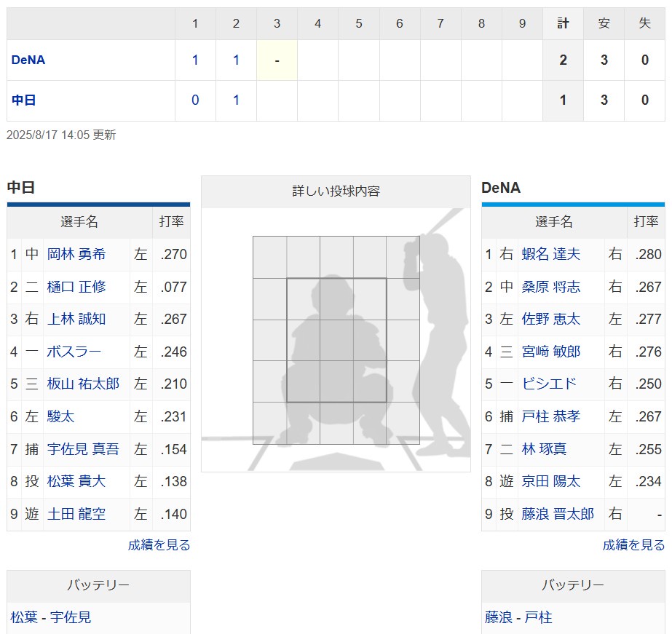672x634 pixels.
Task: Open player 岡林 勇希 profile
Action: [x=76, y=254]
